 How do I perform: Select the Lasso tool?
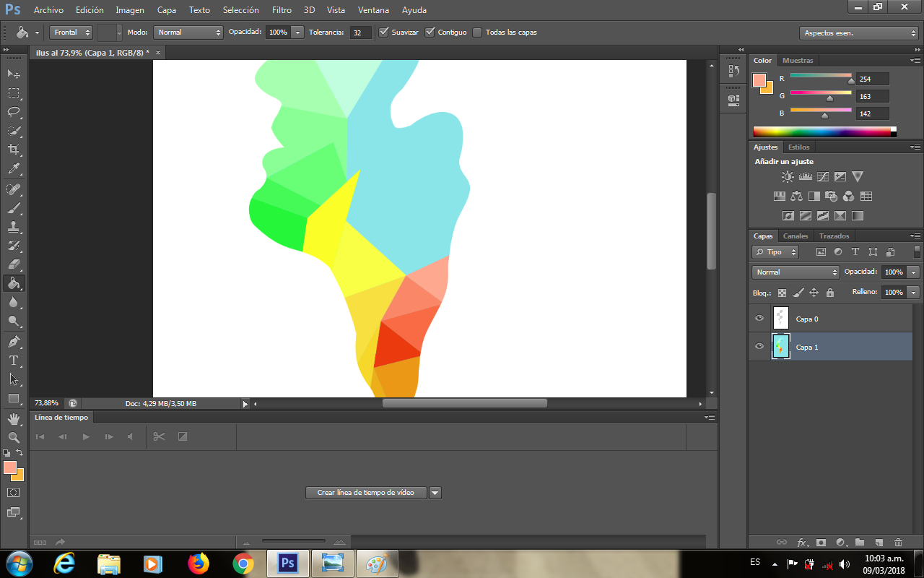pos(14,112)
